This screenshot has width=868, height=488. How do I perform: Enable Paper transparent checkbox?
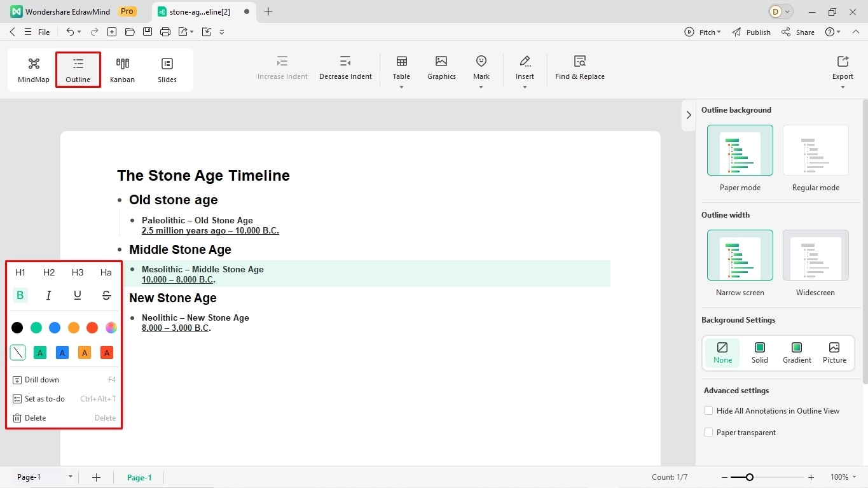coord(708,433)
